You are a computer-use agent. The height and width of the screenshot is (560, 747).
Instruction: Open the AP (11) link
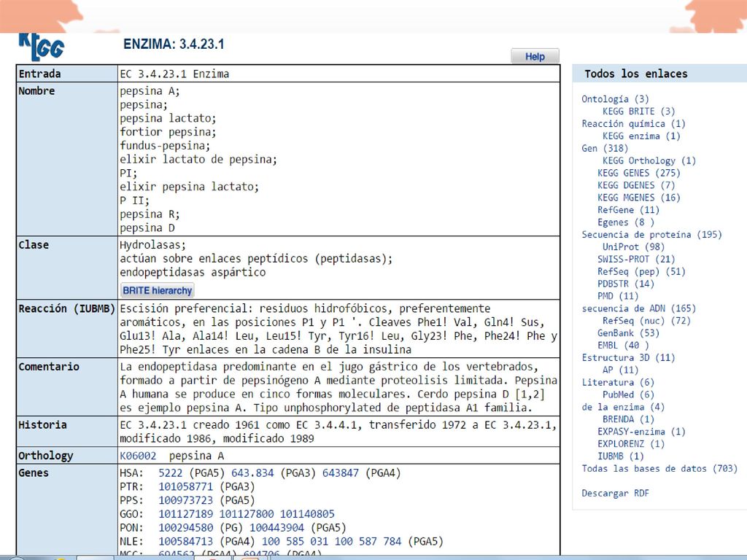[620, 370]
